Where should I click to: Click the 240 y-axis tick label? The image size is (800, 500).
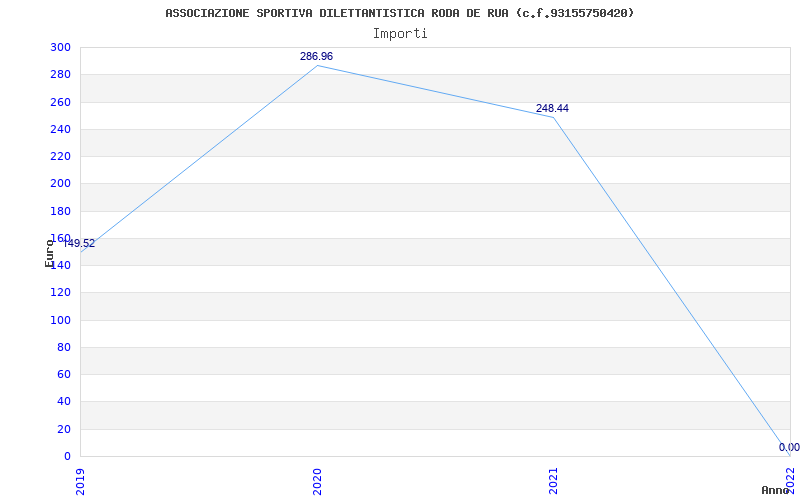click(x=60, y=129)
